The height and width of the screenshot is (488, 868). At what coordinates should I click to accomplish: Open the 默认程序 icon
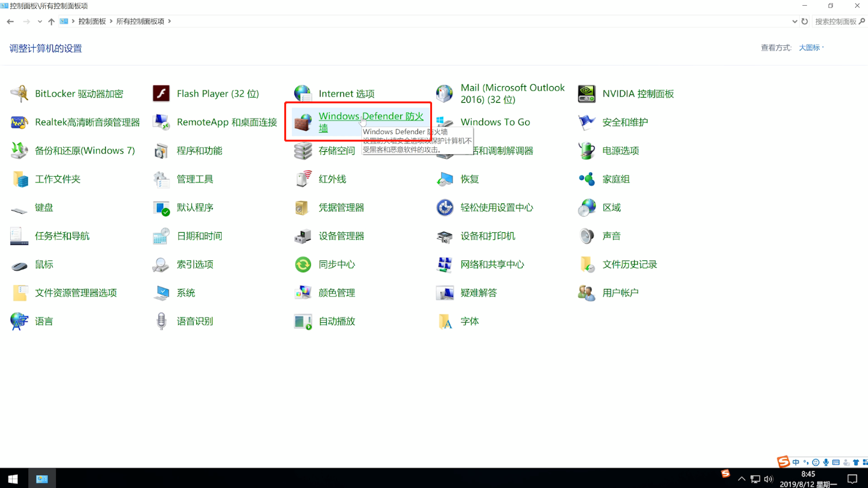(x=161, y=208)
